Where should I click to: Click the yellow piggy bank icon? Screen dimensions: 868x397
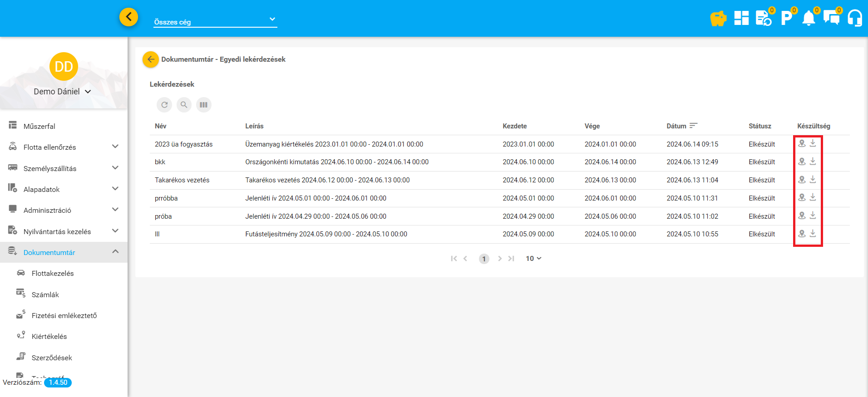[718, 19]
